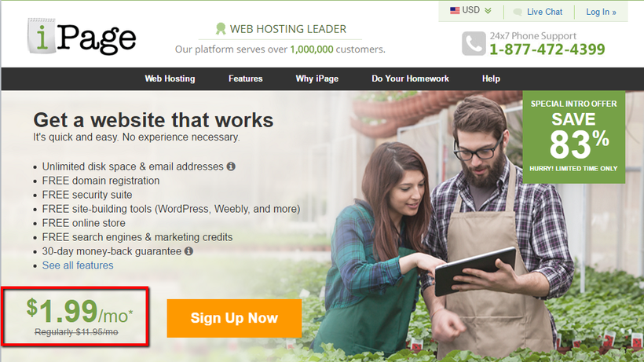Click the 1-877-472-4399 phone number
This screenshot has height=362, width=644.
(547, 49)
